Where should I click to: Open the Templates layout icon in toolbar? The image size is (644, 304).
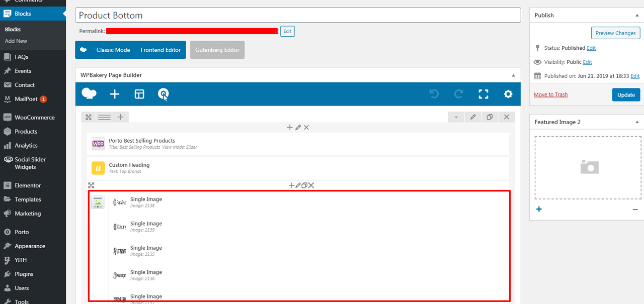pyautogui.click(x=139, y=94)
